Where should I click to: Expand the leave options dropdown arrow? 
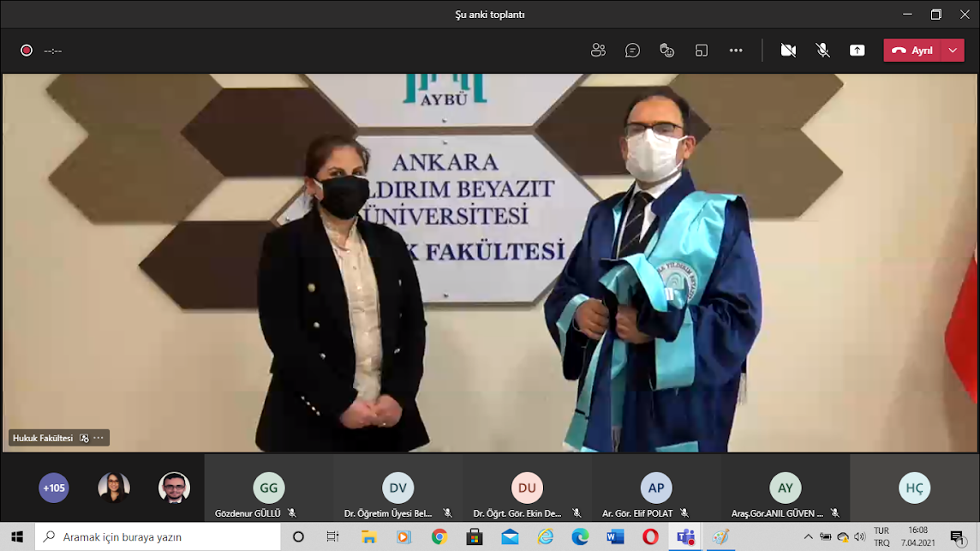pos(953,51)
